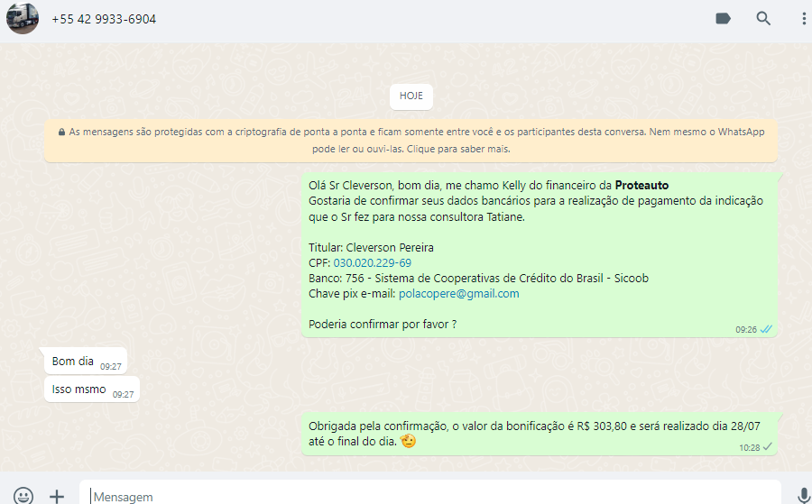Image resolution: width=812 pixels, height=504 pixels.
Task: Click the HOJE date chip
Action: click(x=411, y=96)
